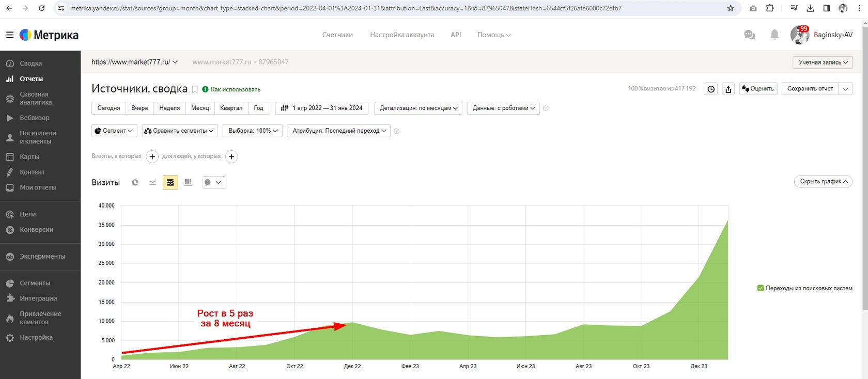Bookmark the report with flag icon
This screenshot has width=868, height=379.
pos(195,89)
